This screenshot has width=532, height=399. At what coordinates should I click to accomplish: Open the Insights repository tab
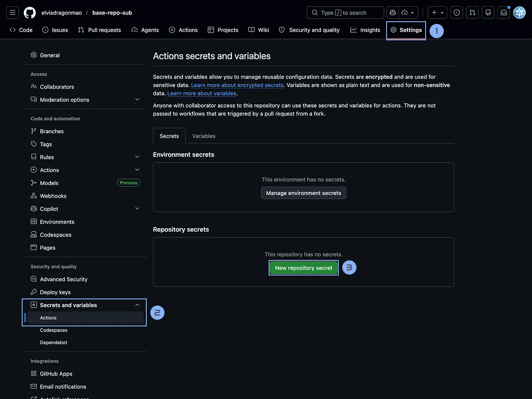pos(365,30)
